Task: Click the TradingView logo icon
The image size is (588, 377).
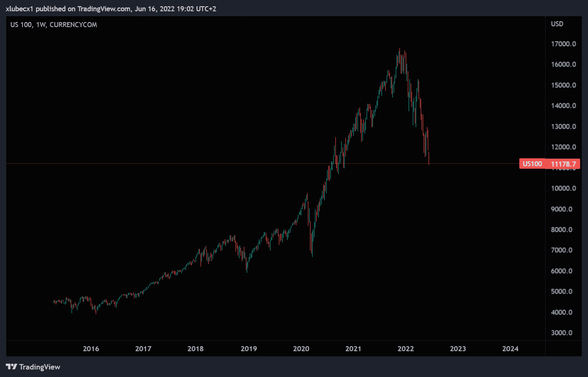Action: tap(12, 367)
